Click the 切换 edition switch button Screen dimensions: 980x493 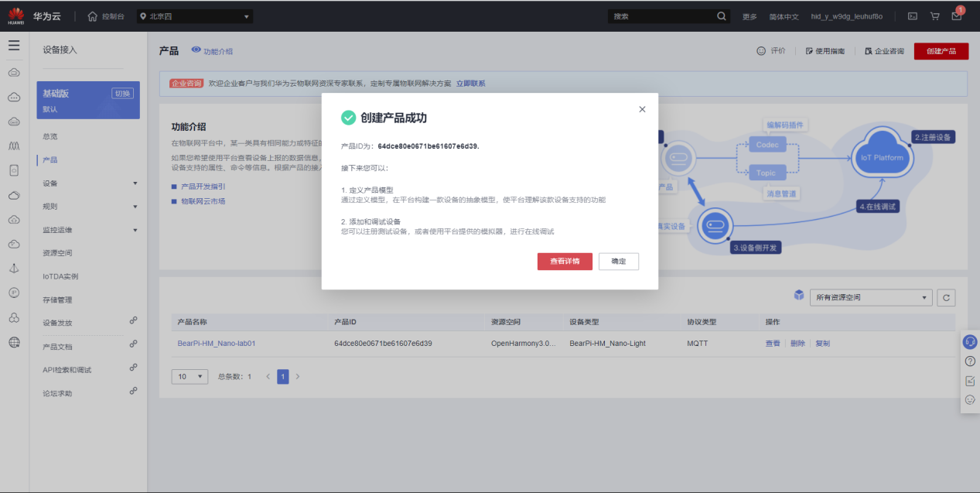[122, 94]
